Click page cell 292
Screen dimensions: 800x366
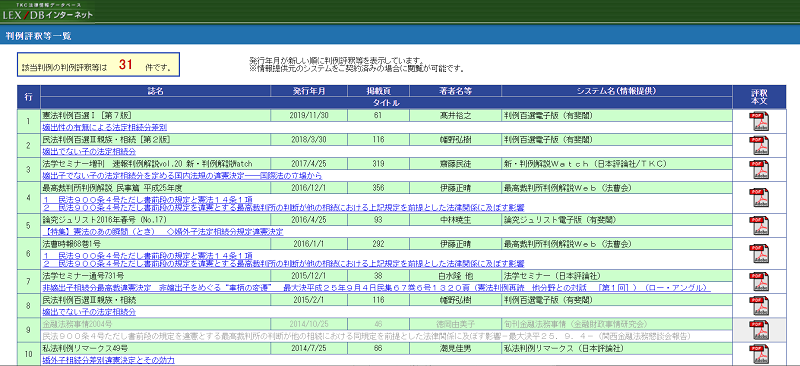coord(378,244)
